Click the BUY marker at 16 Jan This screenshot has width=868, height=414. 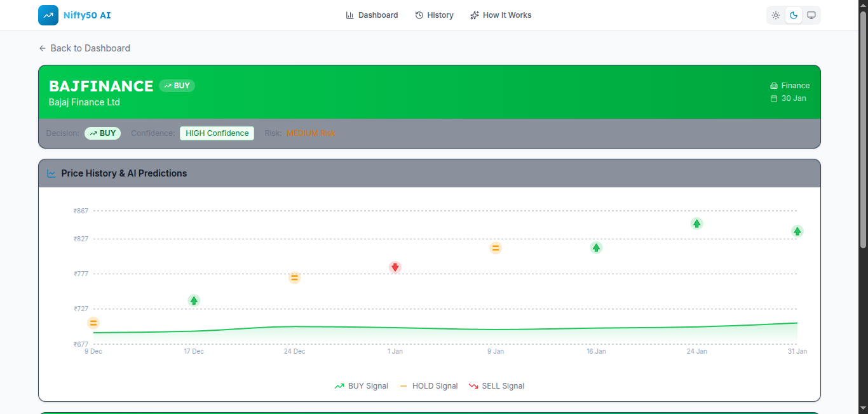click(x=596, y=248)
